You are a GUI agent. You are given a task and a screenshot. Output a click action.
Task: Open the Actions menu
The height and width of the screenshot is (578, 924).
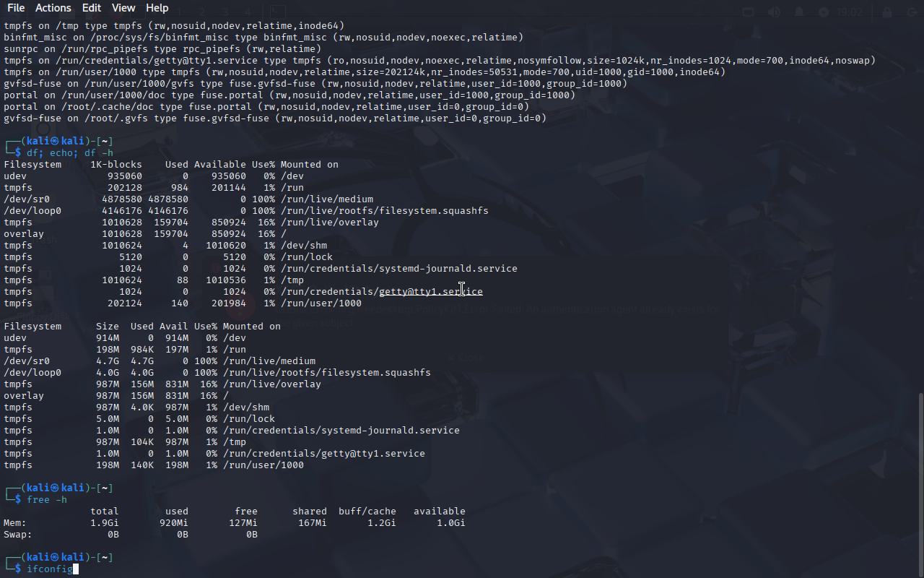[x=53, y=8]
